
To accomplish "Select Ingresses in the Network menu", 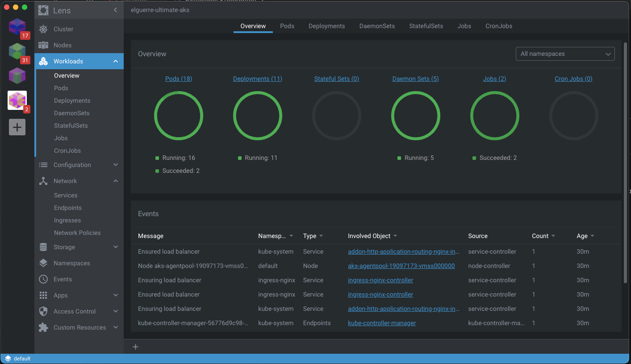I will [x=67, y=220].
